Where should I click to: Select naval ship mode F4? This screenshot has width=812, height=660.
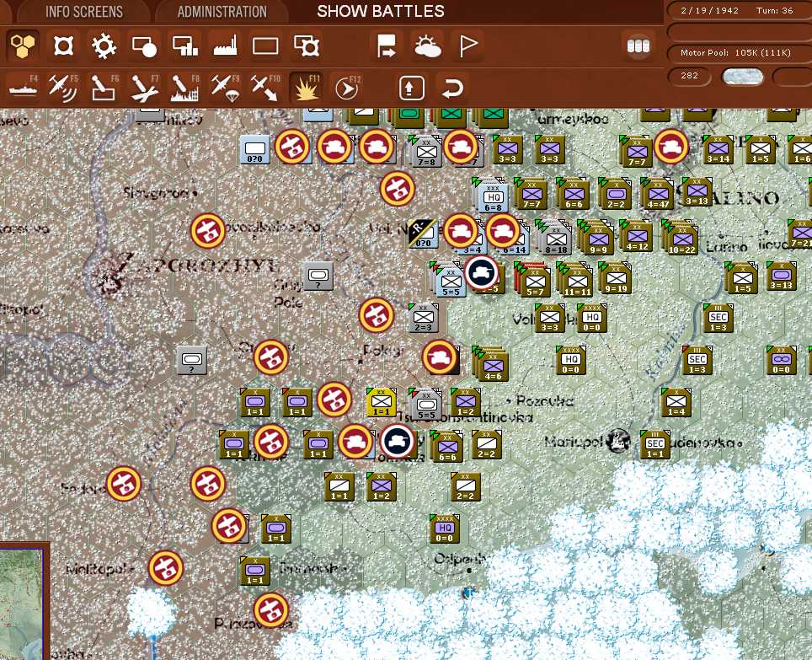coord(24,87)
